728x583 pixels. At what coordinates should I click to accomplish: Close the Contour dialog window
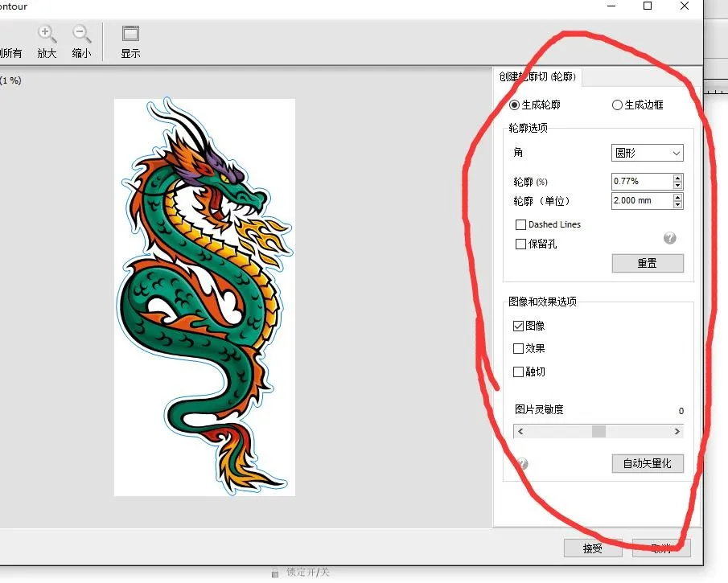tap(685, 6)
